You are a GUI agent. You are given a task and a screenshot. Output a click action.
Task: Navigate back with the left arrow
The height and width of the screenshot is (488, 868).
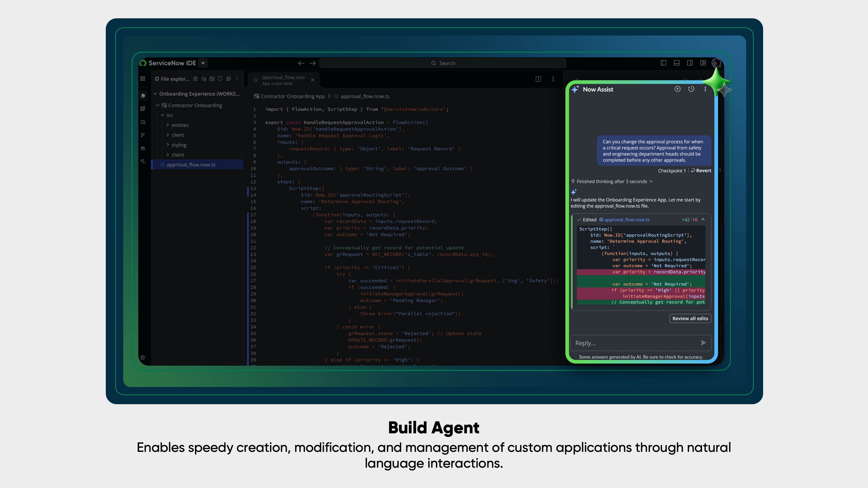click(301, 63)
